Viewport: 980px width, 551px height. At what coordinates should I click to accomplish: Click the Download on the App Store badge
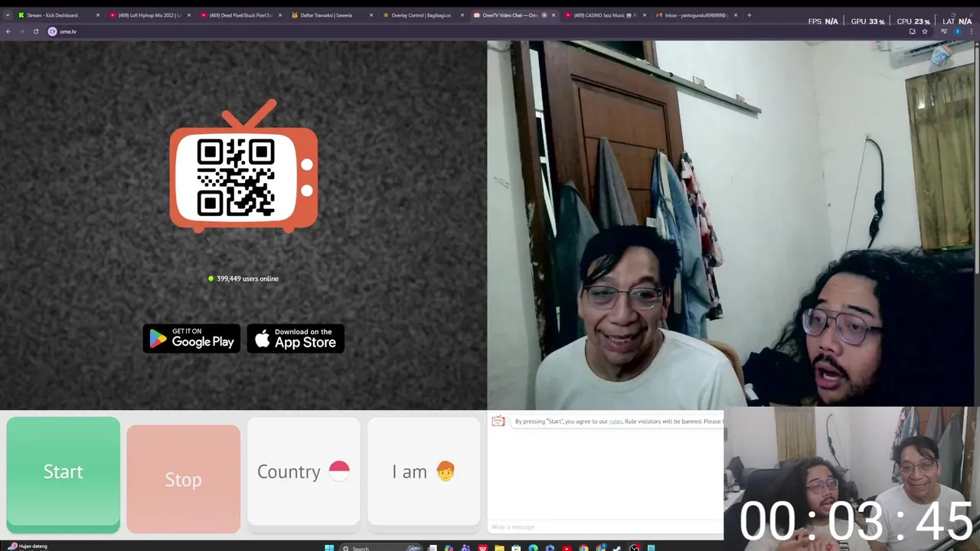pyautogui.click(x=296, y=338)
